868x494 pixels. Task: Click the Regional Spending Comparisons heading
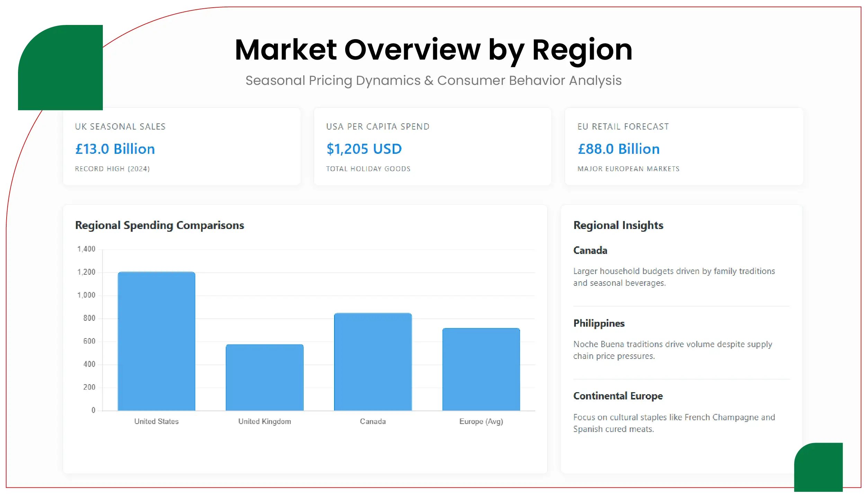[x=160, y=225]
